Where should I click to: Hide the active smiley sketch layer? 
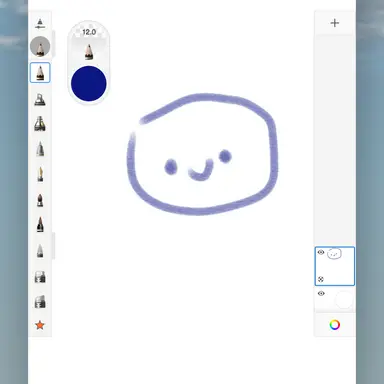click(321, 252)
